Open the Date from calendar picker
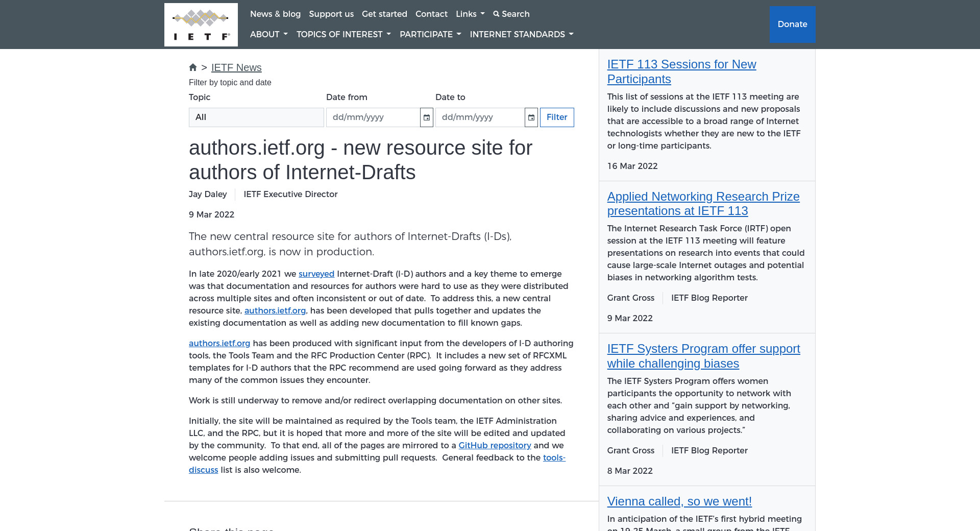Screen dimensions: 980x531 pyautogui.click(x=427, y=117)
